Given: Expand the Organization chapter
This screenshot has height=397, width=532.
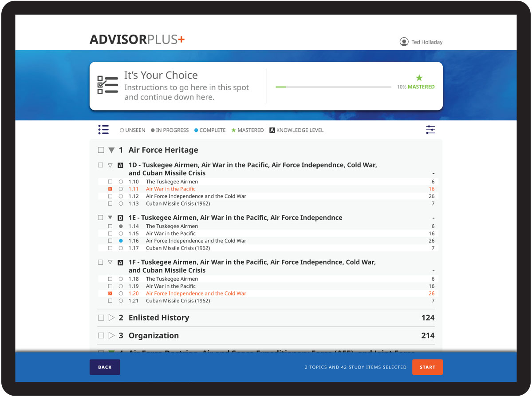Looking at the screenshot, I should (x=111, y=336).
